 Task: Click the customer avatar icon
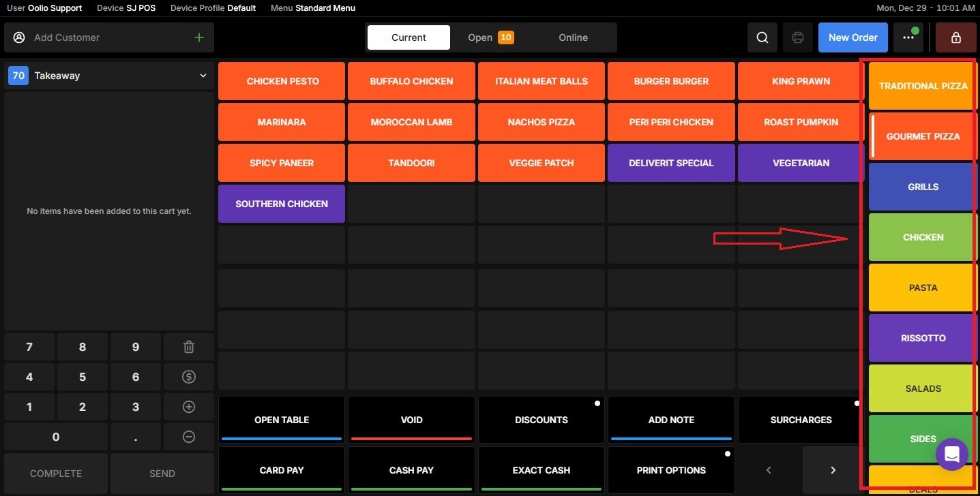[18, 37]
